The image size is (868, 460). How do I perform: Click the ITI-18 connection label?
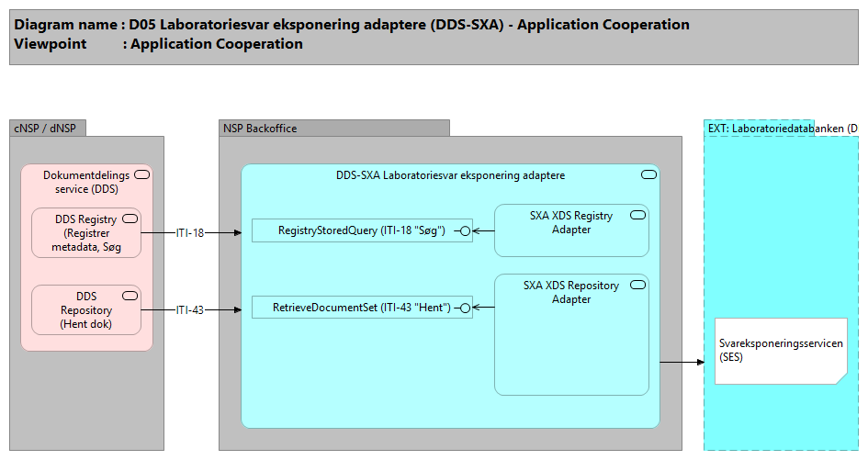189,233
